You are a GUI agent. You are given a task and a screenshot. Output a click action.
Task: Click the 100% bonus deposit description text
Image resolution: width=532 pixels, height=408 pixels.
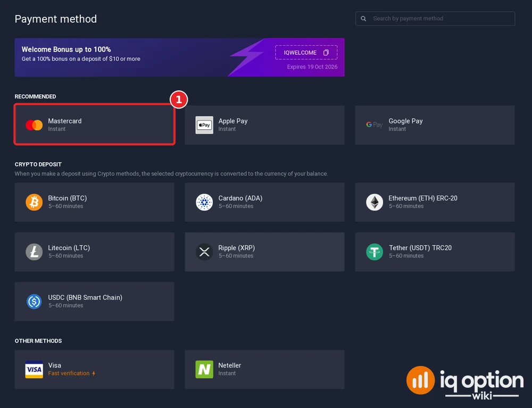[81, 59]
